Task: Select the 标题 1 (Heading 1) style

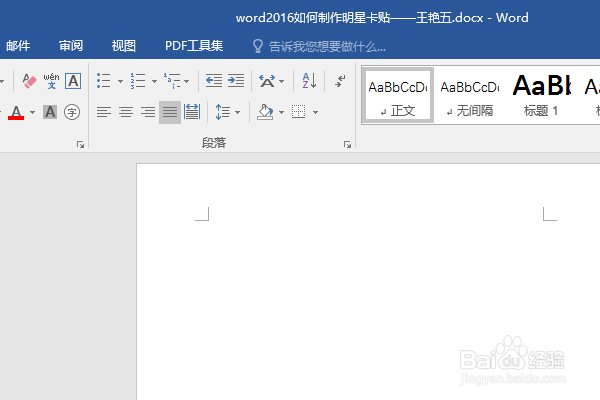Action: pos(541,95)
